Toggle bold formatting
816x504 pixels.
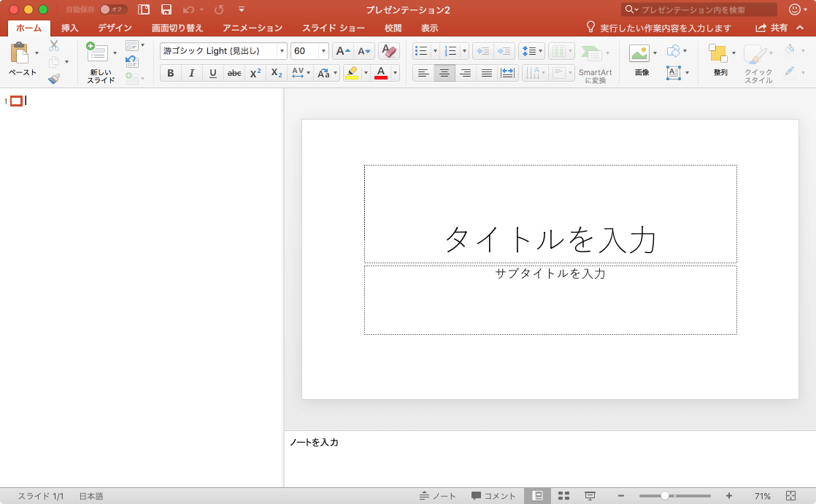pos(171,73)
